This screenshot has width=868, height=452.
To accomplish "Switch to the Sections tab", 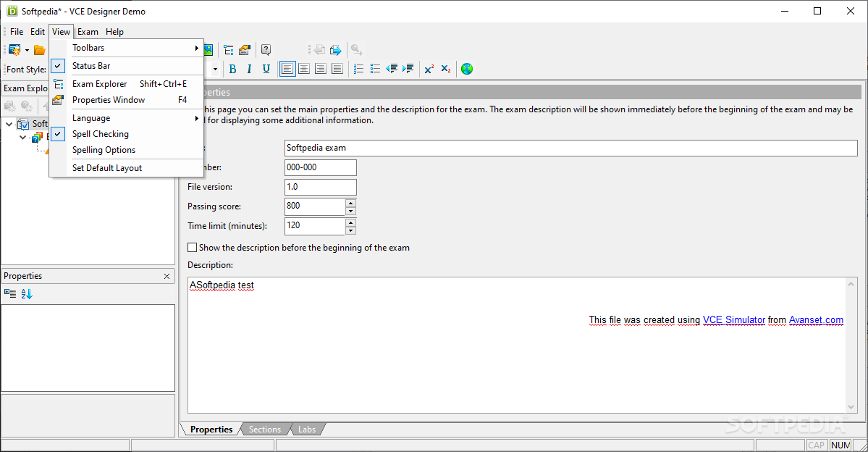I will pyautogui.click(x=265, y=430).
